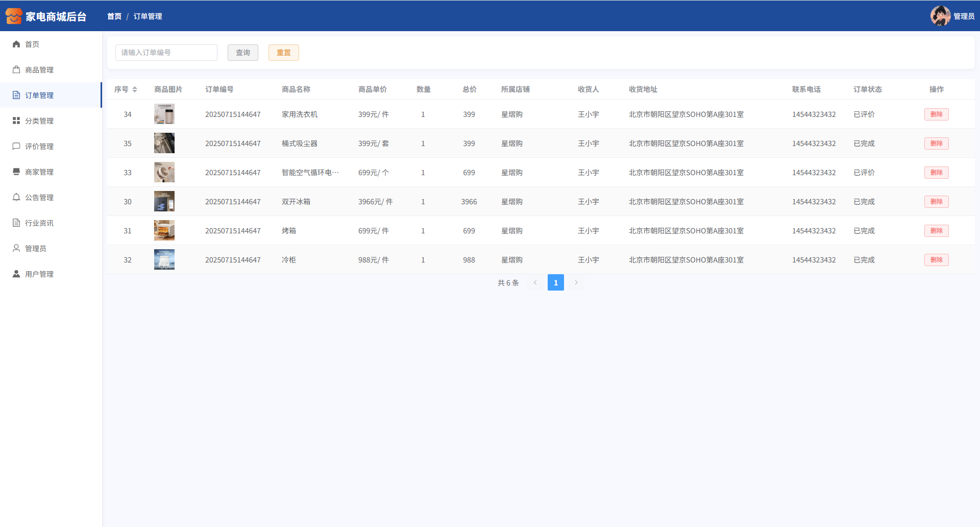Go to the next page using the right chevron
The height and width of the screenshot is (527, 980).
[576, 282]
